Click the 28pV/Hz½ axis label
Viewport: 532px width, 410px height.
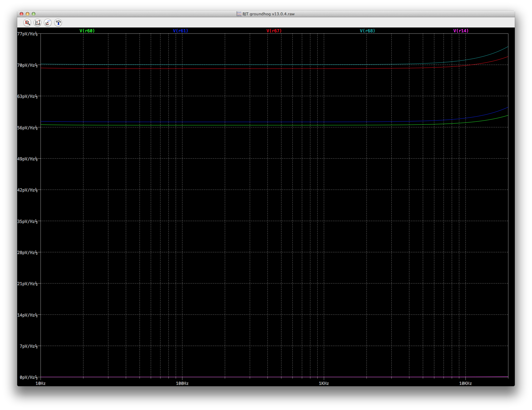28,253
